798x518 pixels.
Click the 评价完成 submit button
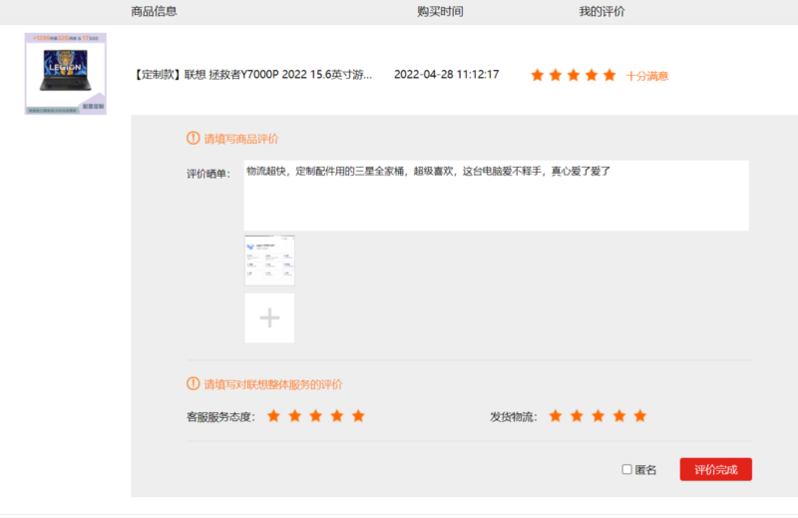(x=715, y=469)
